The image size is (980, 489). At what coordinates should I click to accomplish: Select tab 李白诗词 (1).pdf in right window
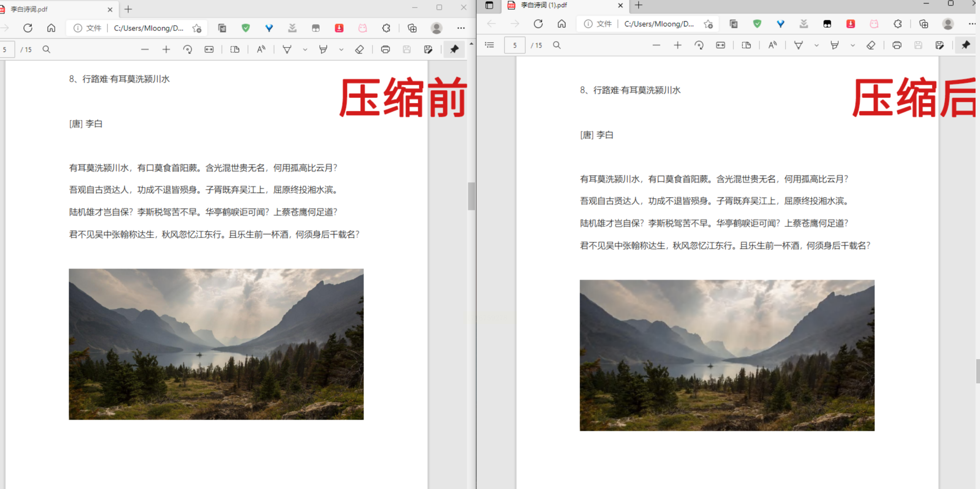565,5
